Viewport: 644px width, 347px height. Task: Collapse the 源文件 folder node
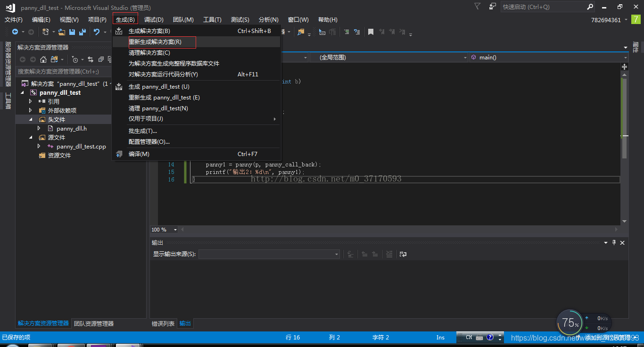31,138
